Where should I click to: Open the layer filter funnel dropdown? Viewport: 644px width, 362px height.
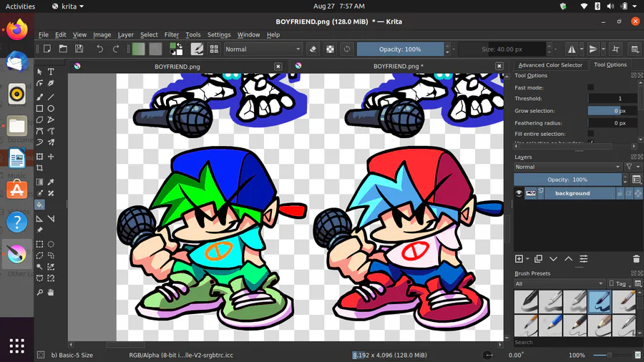(x=633, y=167)
